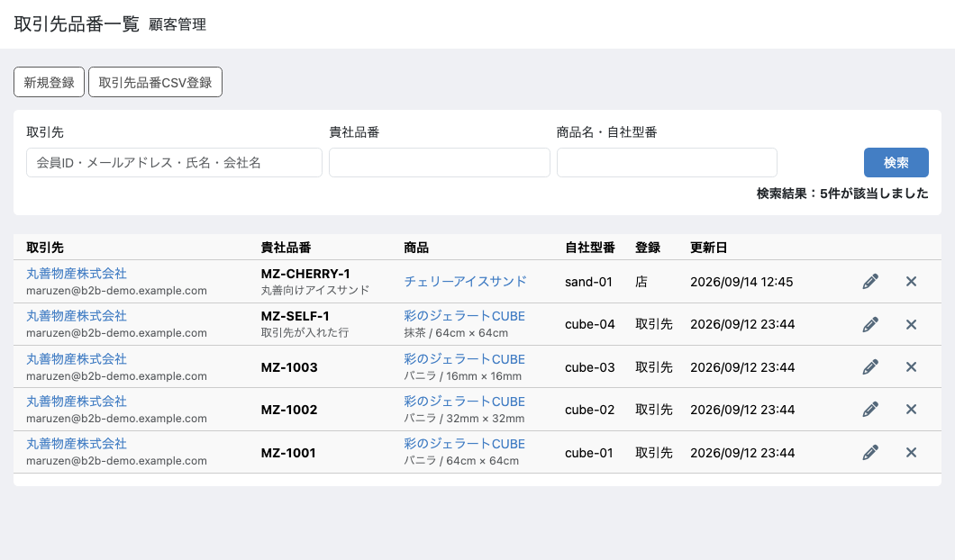
Task: Click the 取引先が入れた行 note text
Action: (x=305, y=333)
